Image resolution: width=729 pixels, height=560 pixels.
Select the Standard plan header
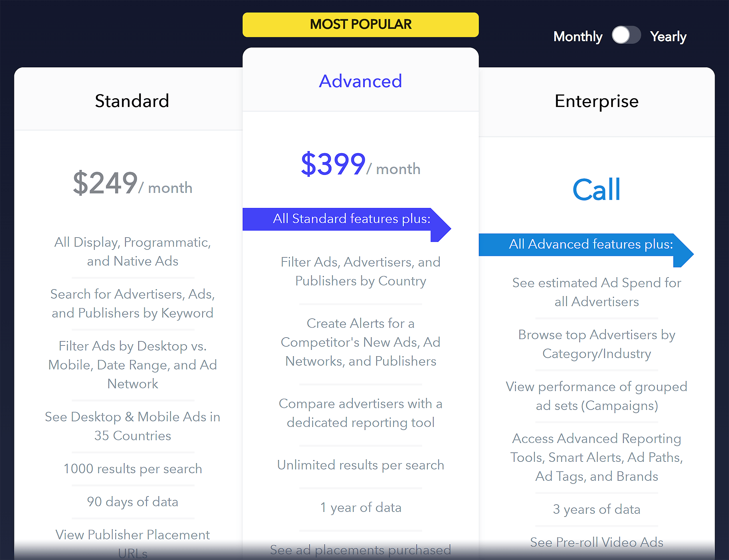click(132, 101)
